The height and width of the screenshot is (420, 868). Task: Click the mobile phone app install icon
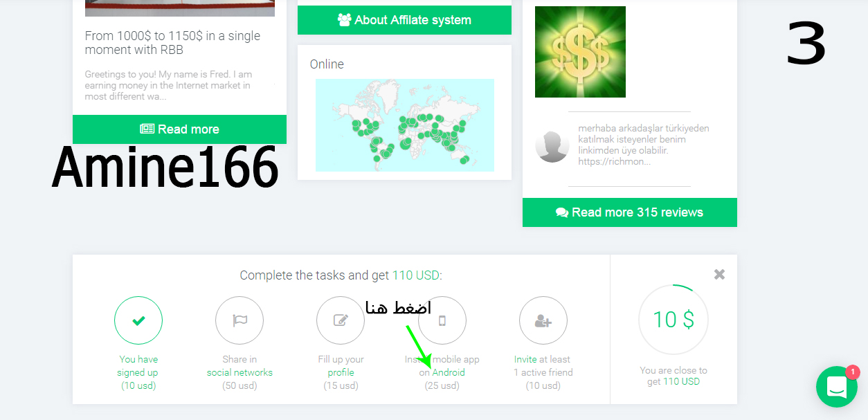442,320
